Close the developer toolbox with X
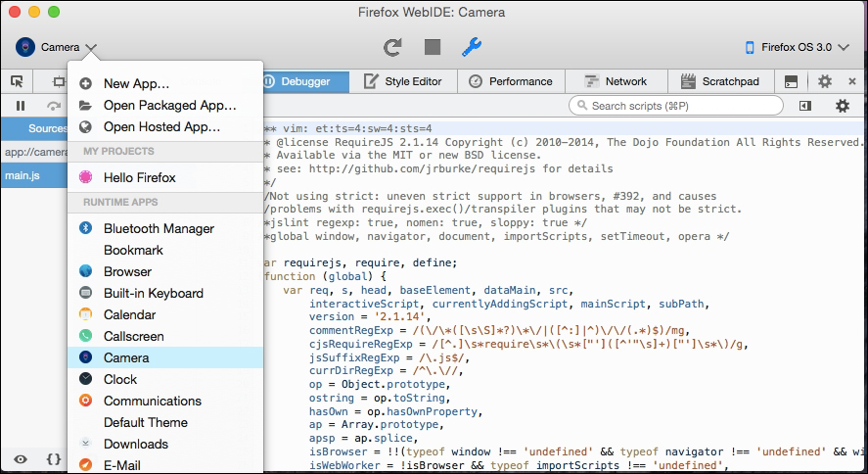868x474 pixels. coord(852,81)
